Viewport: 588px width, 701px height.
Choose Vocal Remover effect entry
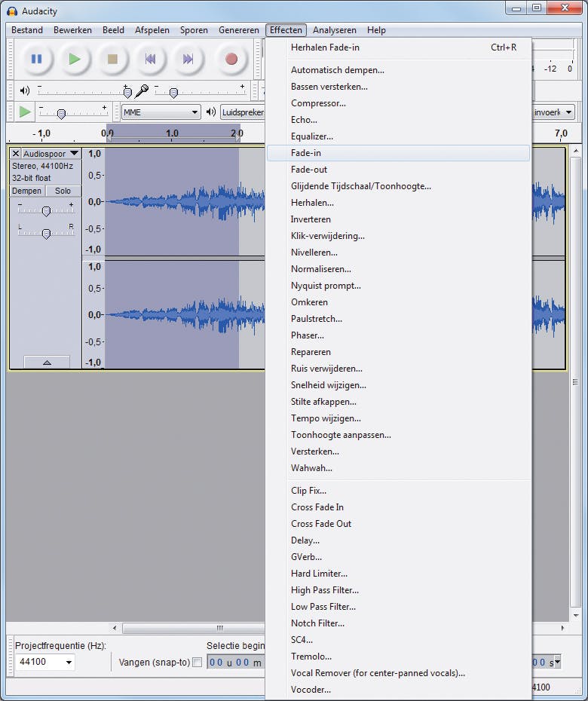click(378, 673)
